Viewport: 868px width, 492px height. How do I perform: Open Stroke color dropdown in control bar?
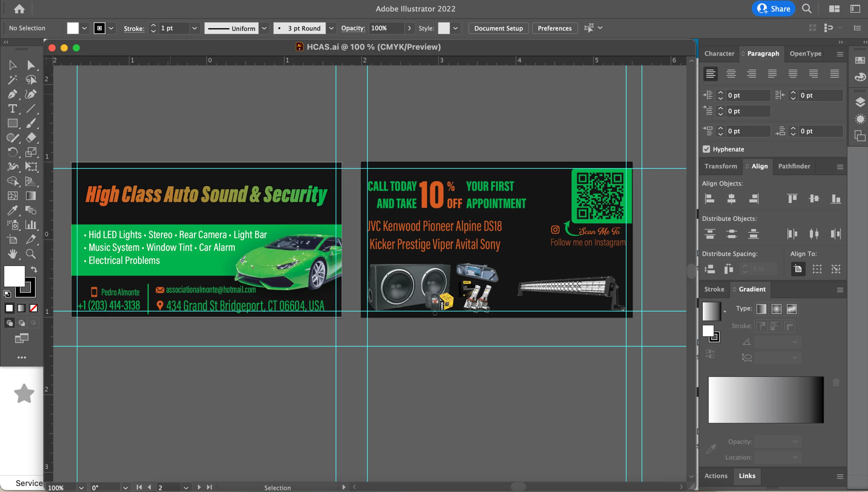[x=111, y=28]
